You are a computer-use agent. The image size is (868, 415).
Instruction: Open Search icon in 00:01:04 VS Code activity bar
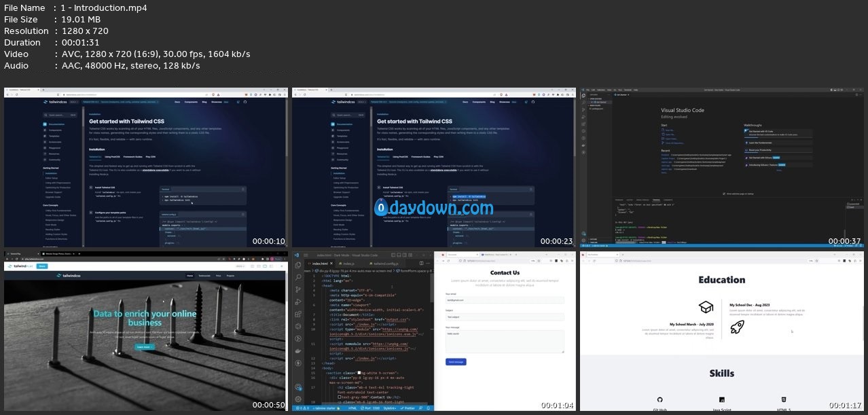[298, 277]
